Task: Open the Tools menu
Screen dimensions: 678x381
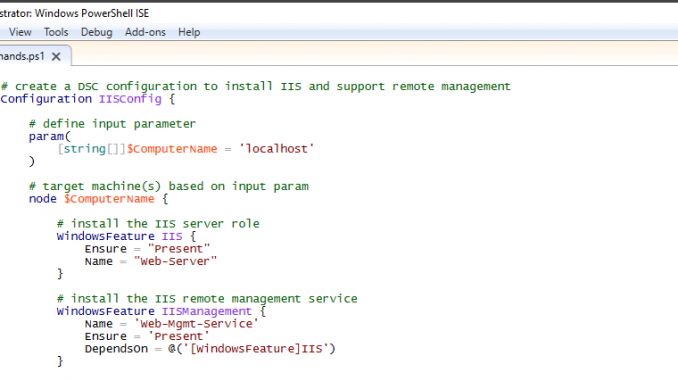Action: click(56, 32)
